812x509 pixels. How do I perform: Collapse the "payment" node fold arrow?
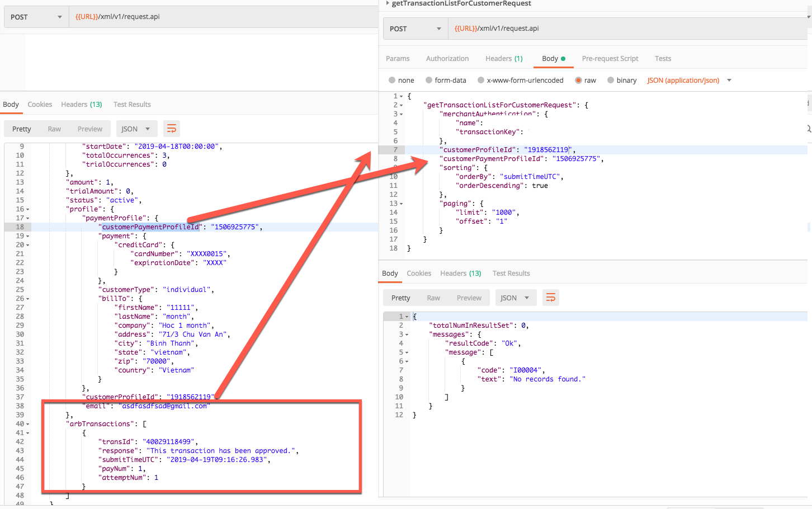[28, 236]
